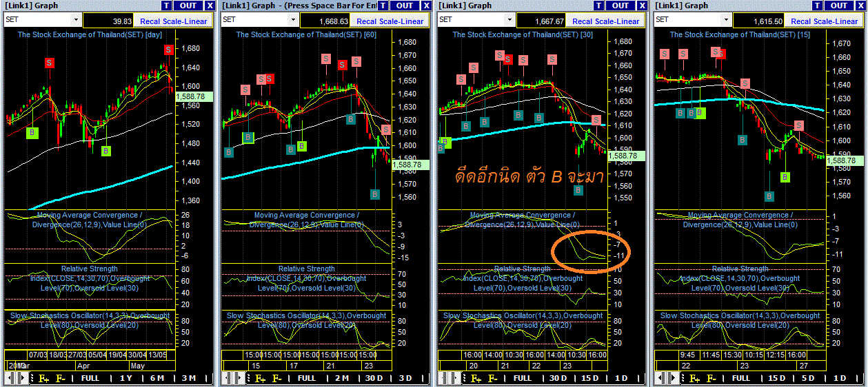
Task: Click the title 'The Stock Exchange of Thailand(SET) [day]'
Action: (89, 34)
